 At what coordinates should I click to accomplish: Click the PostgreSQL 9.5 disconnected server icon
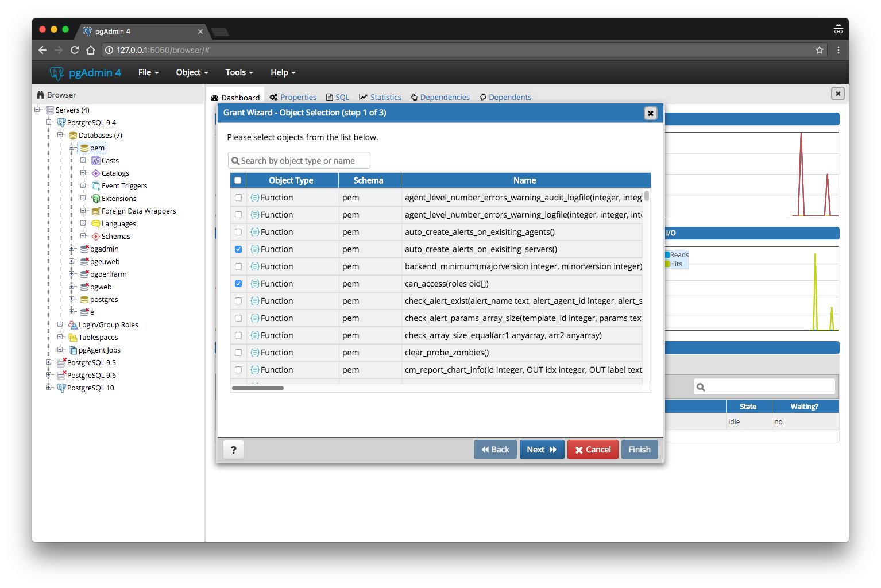click(61, 363)
